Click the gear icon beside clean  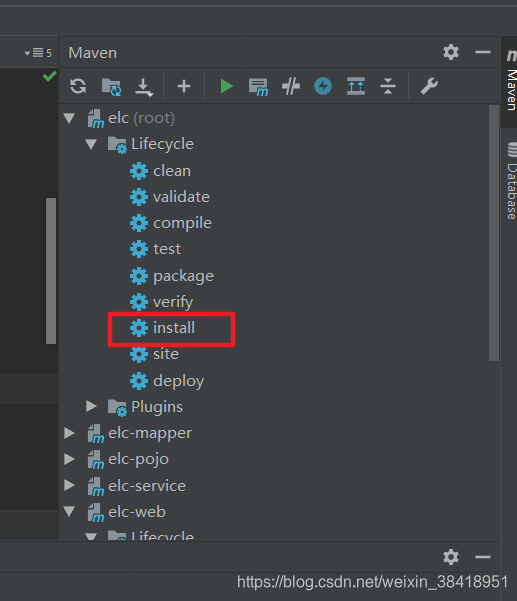(x=139, y=171)
